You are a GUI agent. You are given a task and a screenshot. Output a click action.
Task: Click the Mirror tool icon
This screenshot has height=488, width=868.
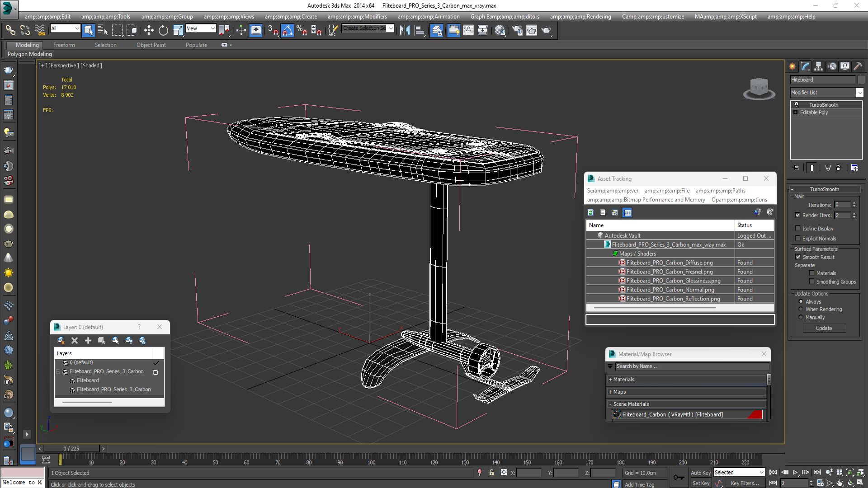tap(405, 30)
